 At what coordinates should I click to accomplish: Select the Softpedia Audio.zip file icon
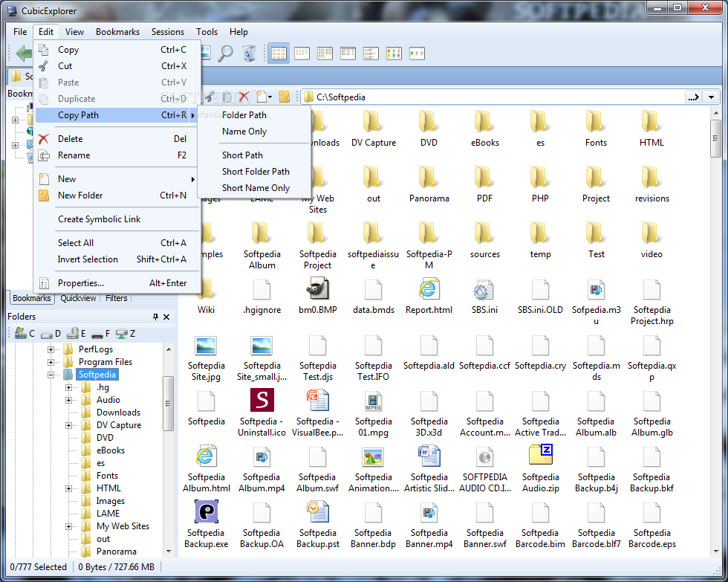click(541, 455)
